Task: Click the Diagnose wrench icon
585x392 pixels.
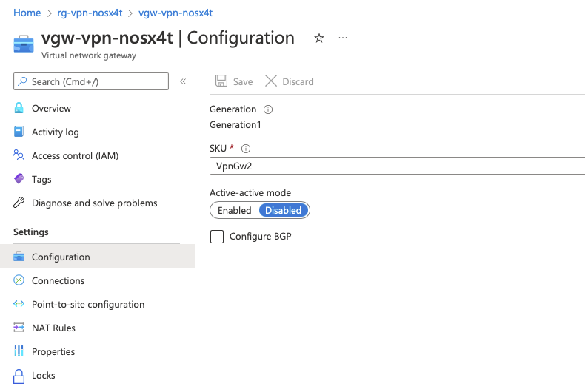Action: 19,203
